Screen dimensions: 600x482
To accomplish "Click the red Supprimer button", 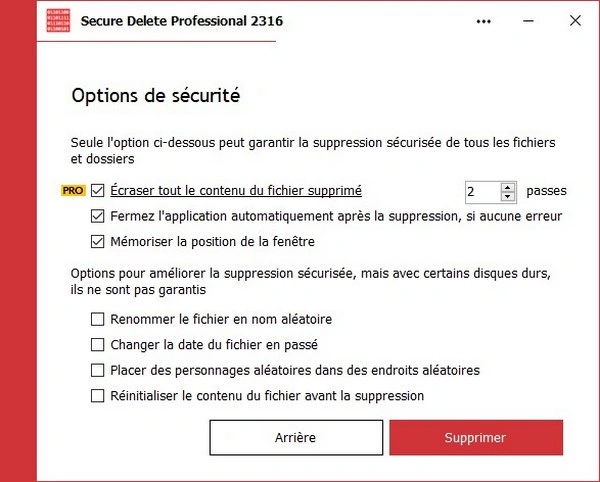I will click(475, 437).
